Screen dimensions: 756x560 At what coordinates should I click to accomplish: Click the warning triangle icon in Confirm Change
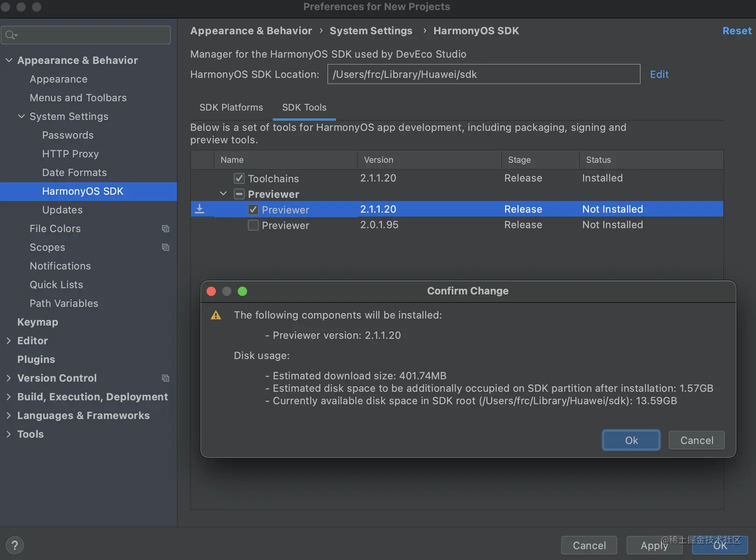(216, 315)
